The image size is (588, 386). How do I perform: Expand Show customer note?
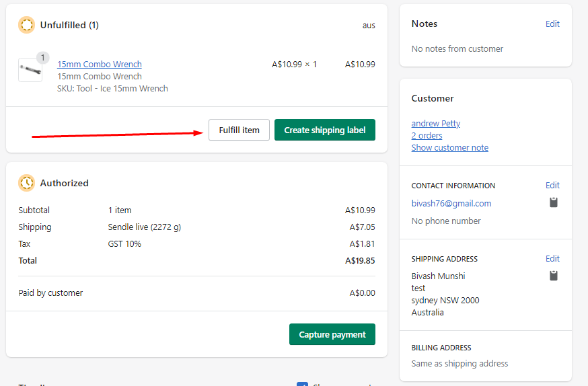click(x=449, y=148)
